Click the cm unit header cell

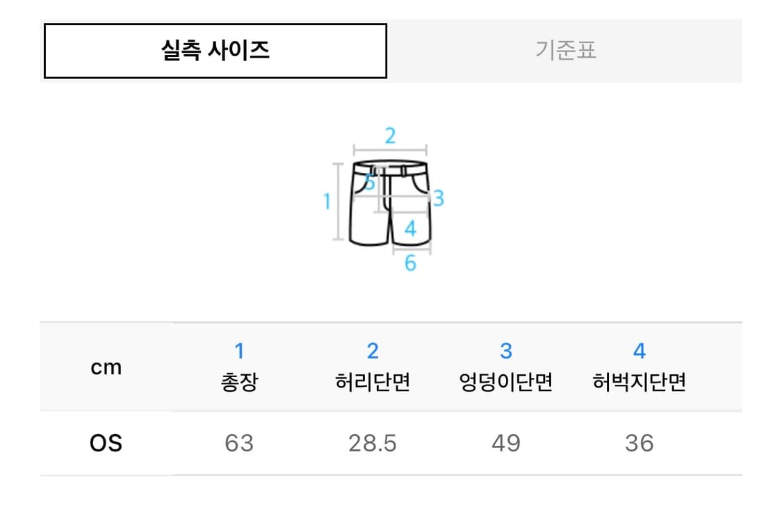click(x=106, y=367)
